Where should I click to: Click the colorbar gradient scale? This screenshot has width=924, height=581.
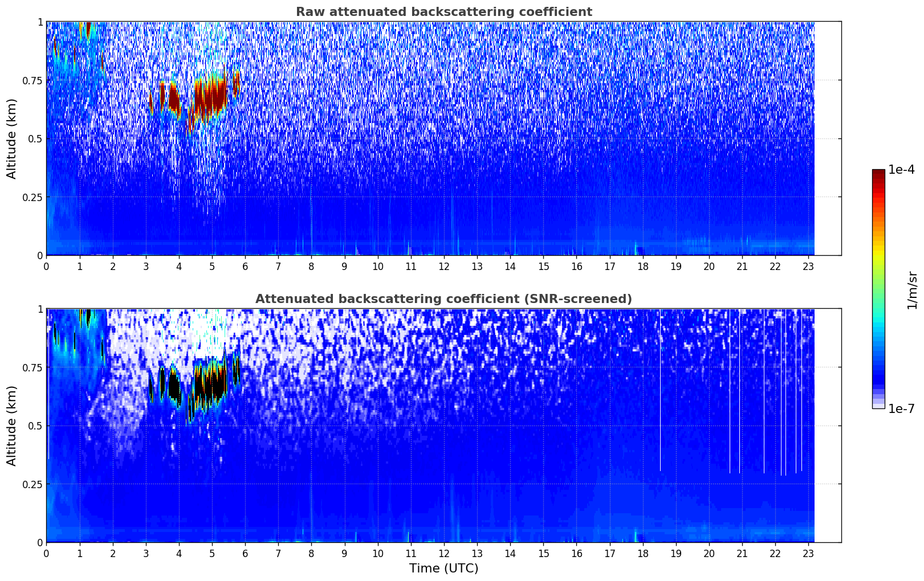878,289
